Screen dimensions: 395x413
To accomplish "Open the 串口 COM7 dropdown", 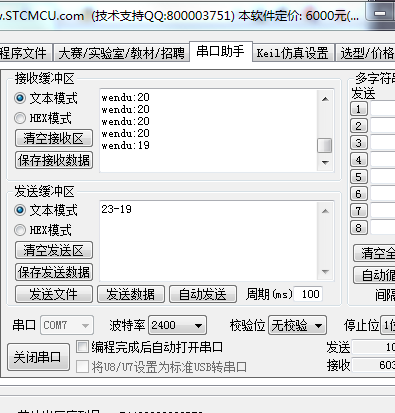I will click(67, 325).
